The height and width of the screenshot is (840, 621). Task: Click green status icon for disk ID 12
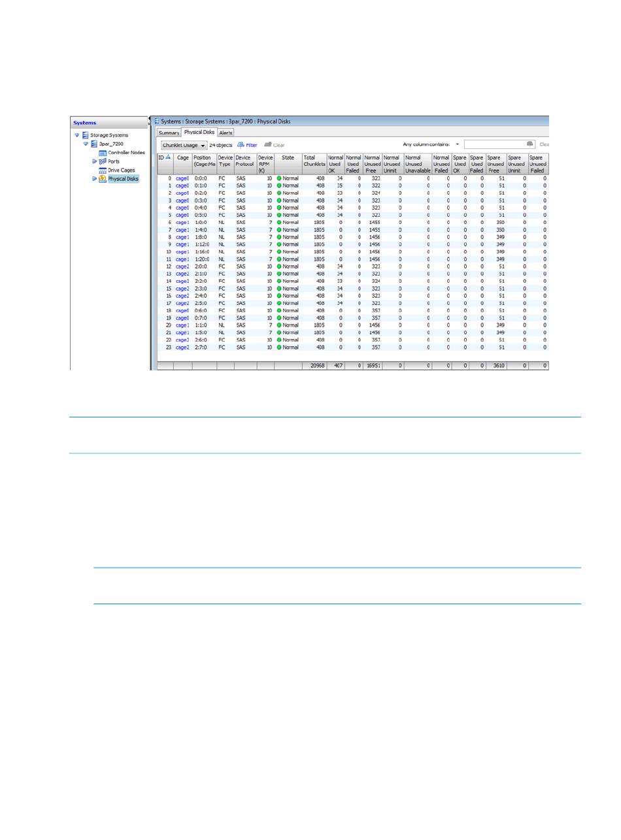click(x=279, y=267)
